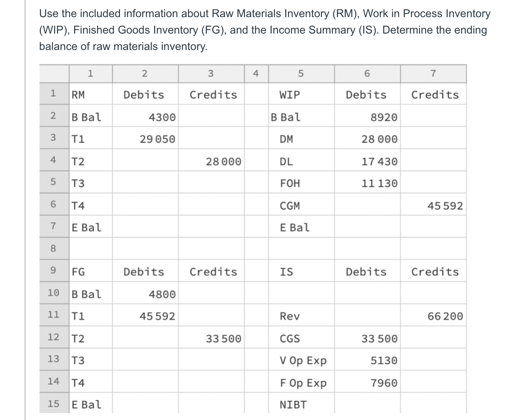This screenshot has height=420, width=517.
Task: Select FG beginning balance 4800
Action: (x=145, y=293)
